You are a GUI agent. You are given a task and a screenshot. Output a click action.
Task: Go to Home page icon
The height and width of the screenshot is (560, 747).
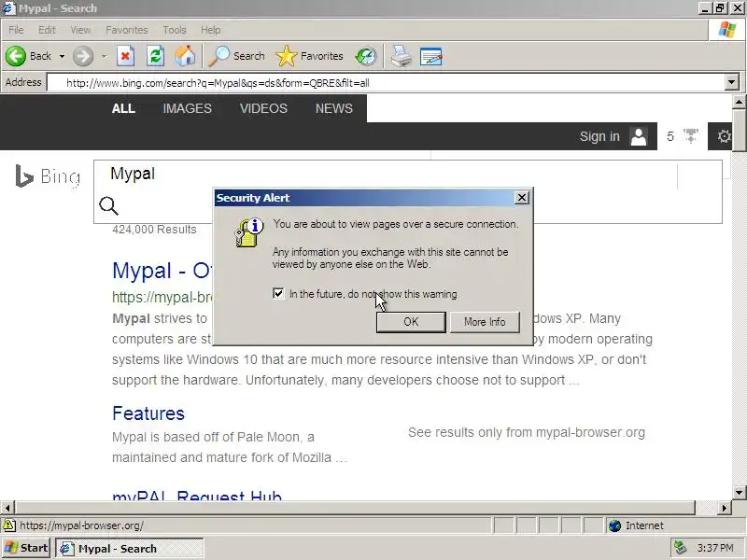(x=185, y=56)
